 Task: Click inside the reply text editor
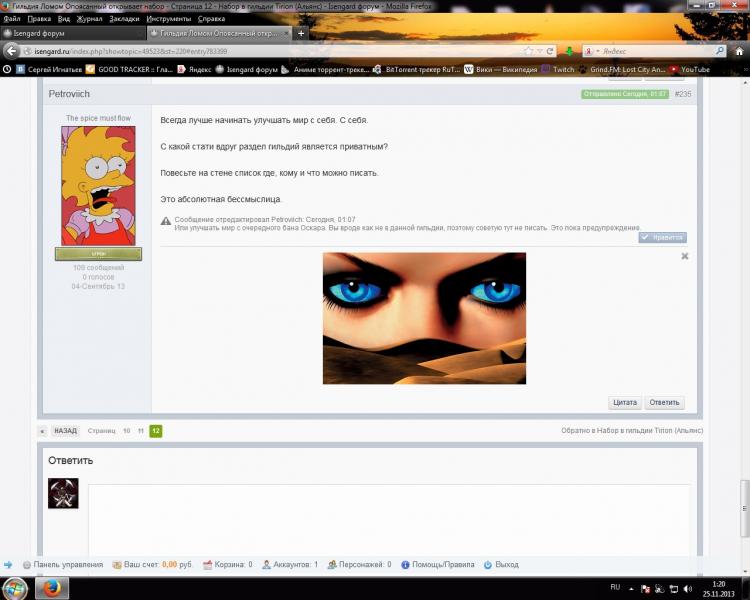pyautogui.click(x=389, y=521)
